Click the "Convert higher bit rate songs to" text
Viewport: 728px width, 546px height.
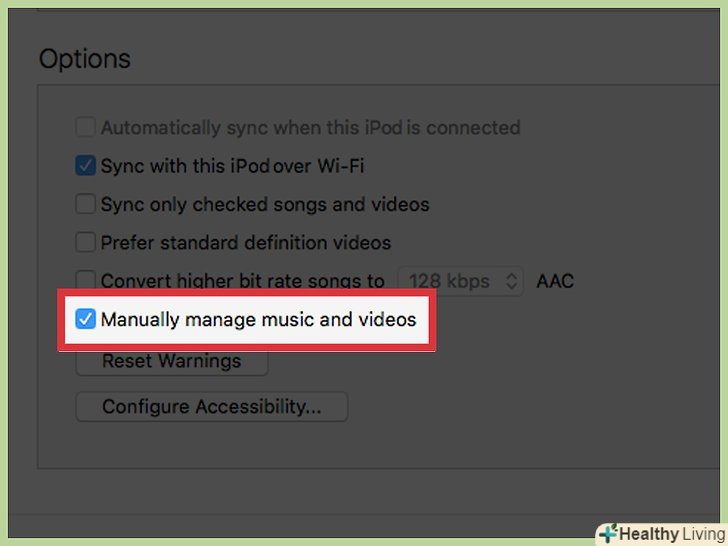242,281
